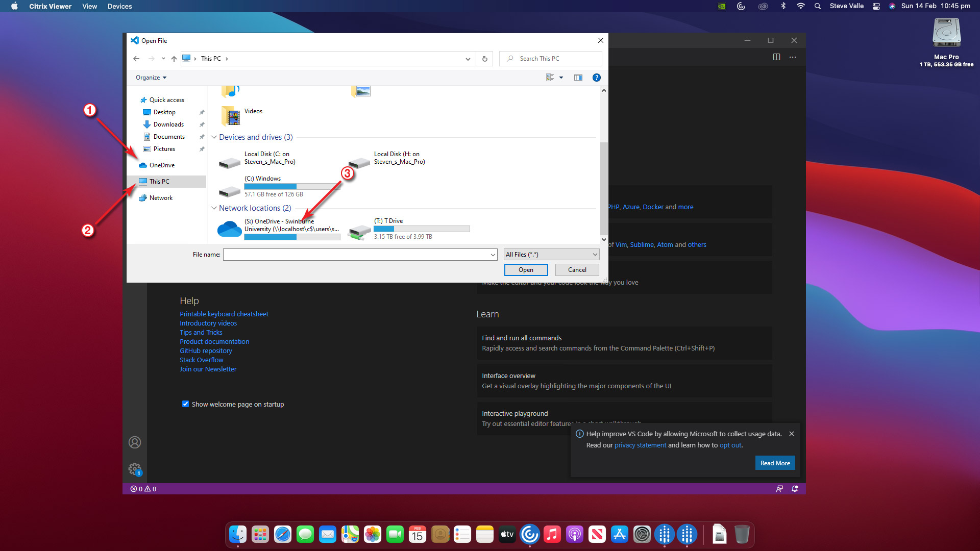
Task: Toggle the preview pane icon
Action: point(578,78)
